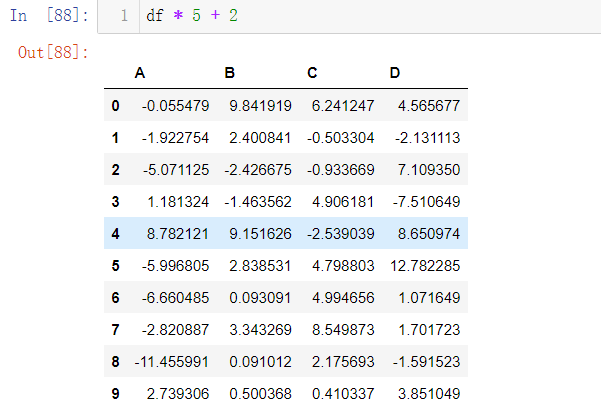601x410 pixels.
Task: Click cell value 4.906181
Action: pos(343,202)
